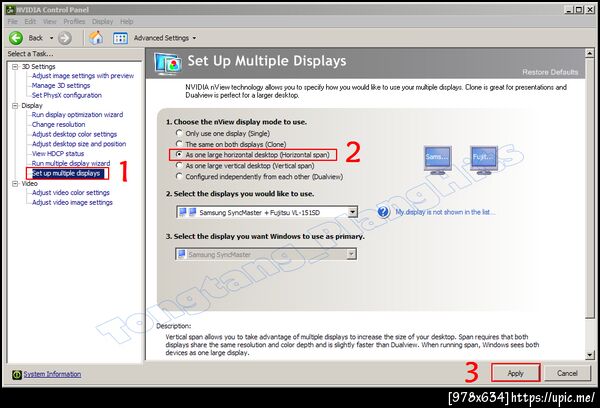The image size is (600, 408).
Task: Select the Fujitsu monitor thumbnail
Action: point(484,160)
